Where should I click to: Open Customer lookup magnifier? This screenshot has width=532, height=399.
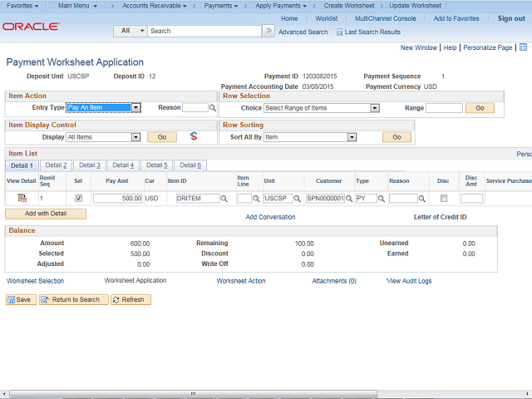[349, 199]
